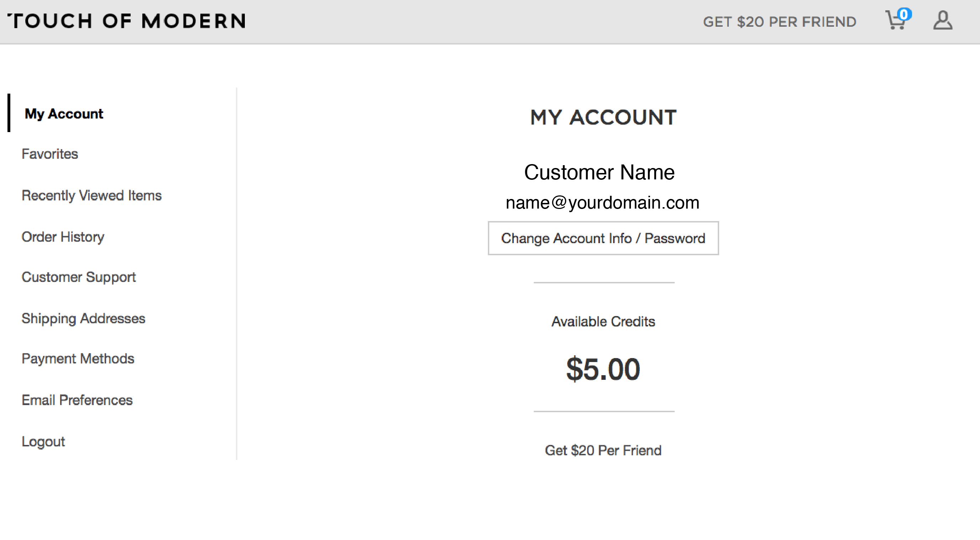Click the $5.00 available credits amount
The height and width of the screenshot is (540, 980).
tap(604, 368)
